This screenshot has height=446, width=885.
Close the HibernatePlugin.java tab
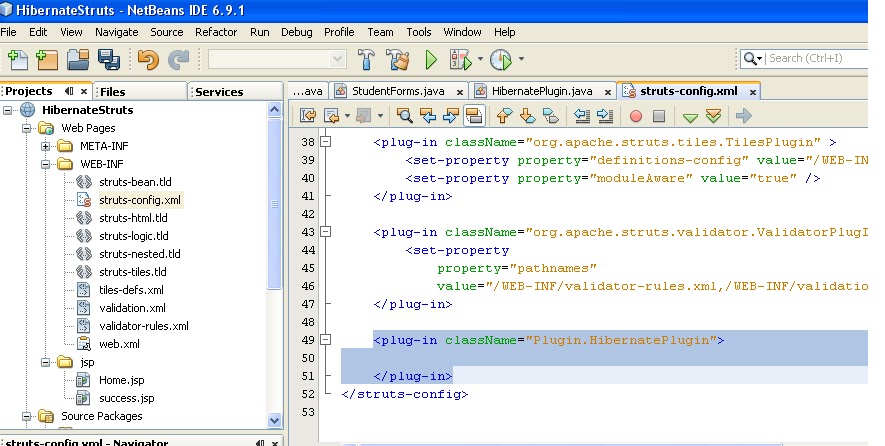click(x=607, y=91)
